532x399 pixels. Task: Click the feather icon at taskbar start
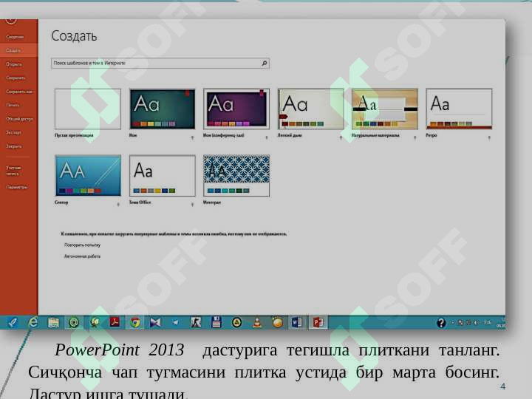(x=13, y=322)
